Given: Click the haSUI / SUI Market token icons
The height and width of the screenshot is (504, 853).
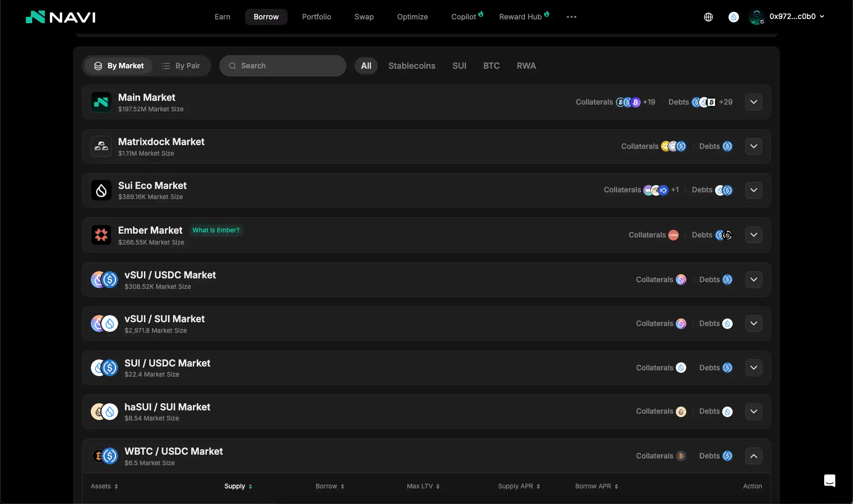Looking at the screenshot, I should [104, 412].
